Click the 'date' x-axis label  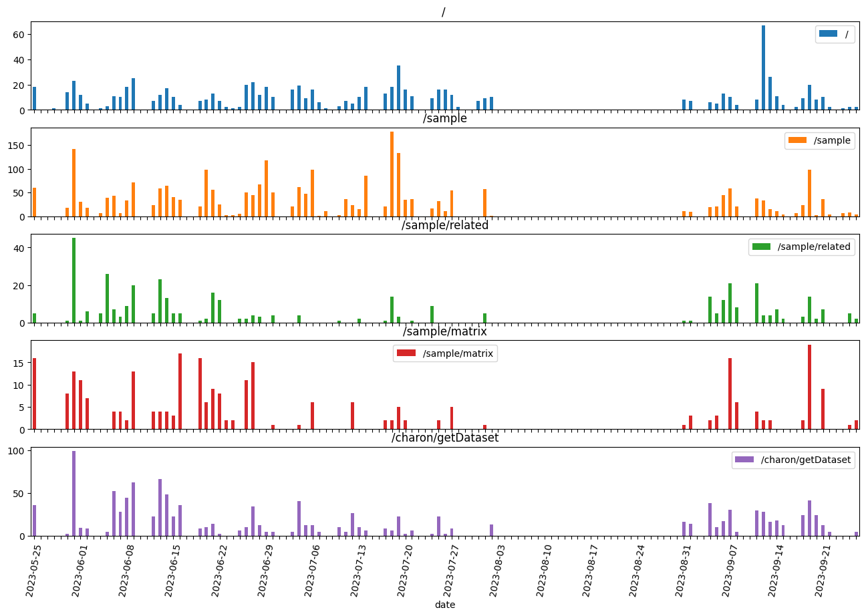tap(445, 605)
